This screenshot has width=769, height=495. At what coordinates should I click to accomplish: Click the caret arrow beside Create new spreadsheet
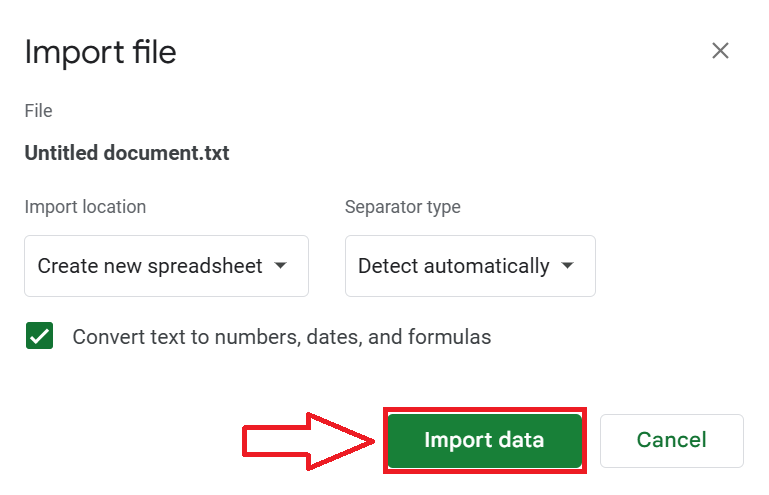[x=281, y=266]
